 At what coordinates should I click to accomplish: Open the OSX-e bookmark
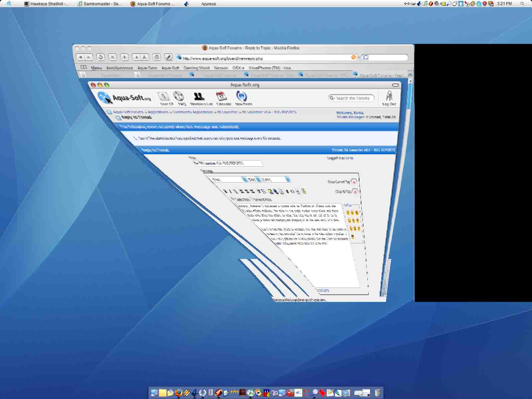pyautogui.click(x=238, y=67)
